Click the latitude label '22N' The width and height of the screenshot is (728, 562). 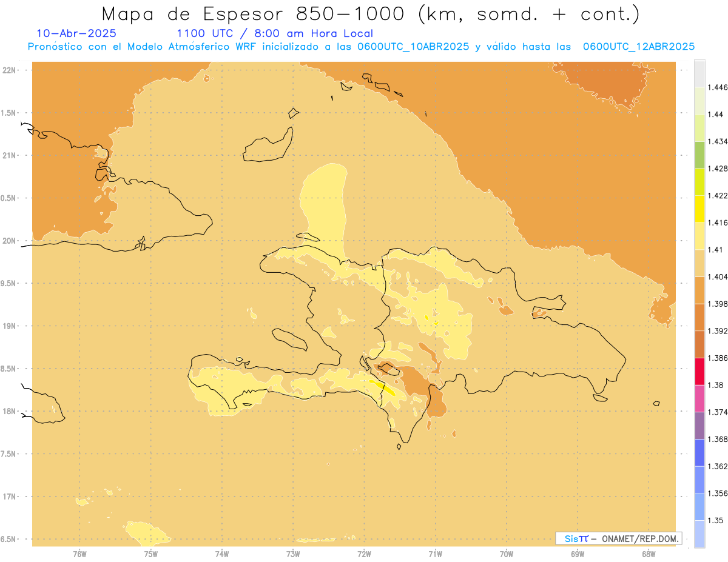pos(10,70)
